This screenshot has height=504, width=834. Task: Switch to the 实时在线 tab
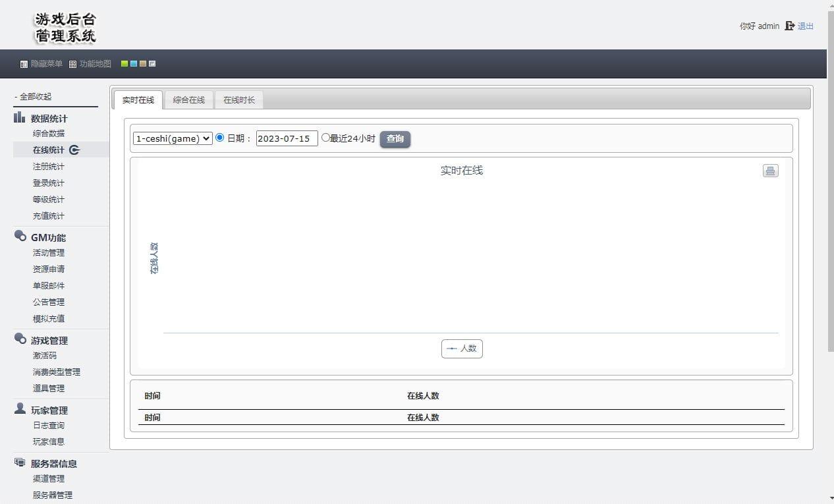point(138,99)
